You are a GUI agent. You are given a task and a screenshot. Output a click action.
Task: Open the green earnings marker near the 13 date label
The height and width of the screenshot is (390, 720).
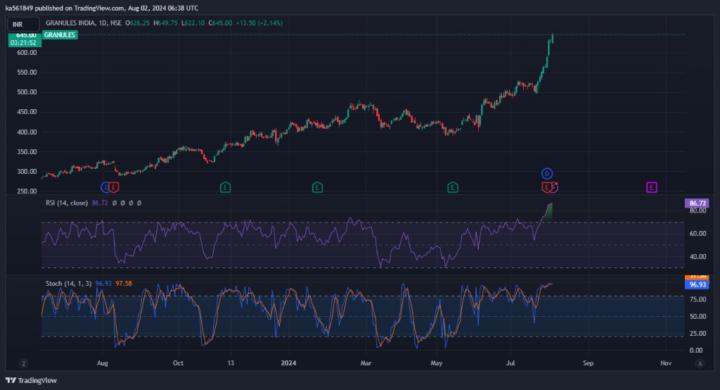coord(225,187)
